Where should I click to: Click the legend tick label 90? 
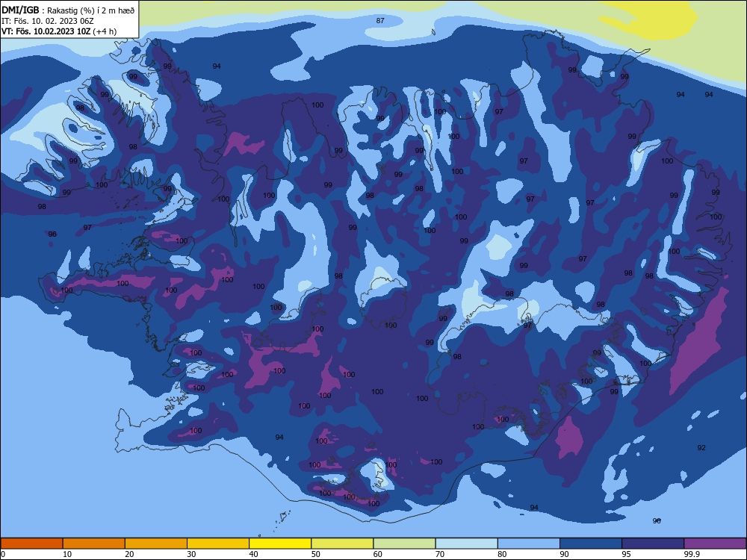click(564, 554)
